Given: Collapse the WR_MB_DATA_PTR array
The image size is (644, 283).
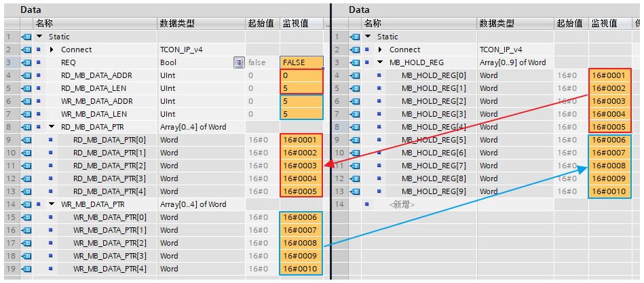Looking at the screenshot, I should click(52, 204).
